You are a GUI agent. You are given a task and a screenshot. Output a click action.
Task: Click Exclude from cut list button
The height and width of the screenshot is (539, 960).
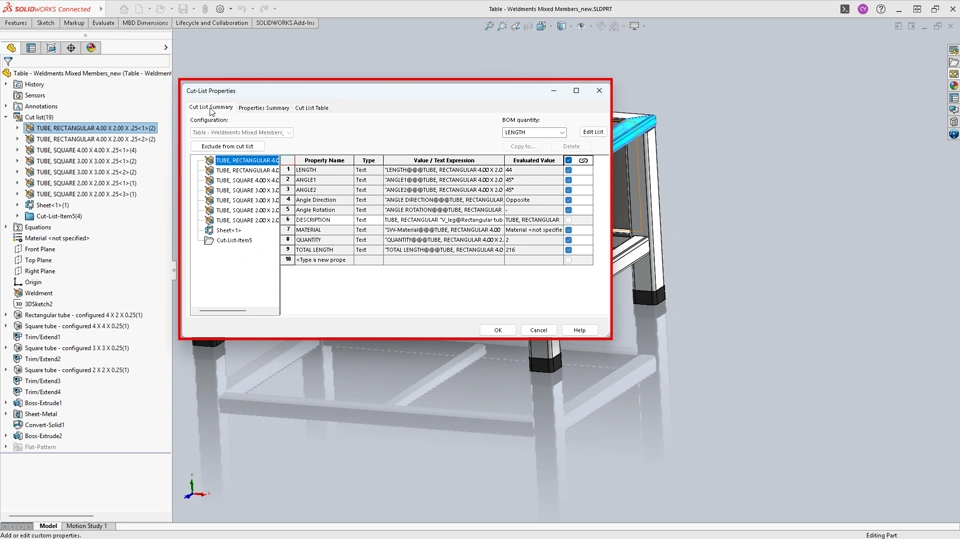tap(227, 146)
